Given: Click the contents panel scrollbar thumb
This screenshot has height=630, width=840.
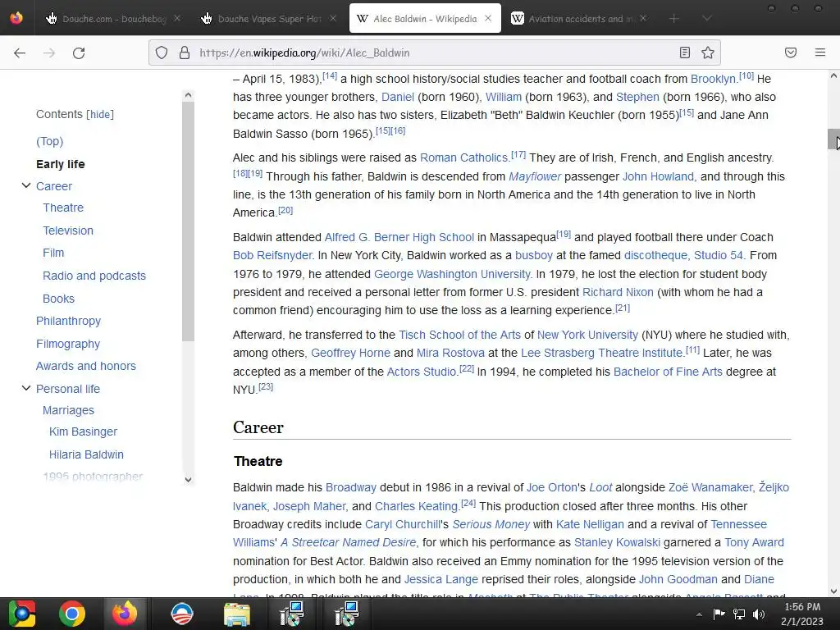Looking at the screenshot, I should pos(188,221).
